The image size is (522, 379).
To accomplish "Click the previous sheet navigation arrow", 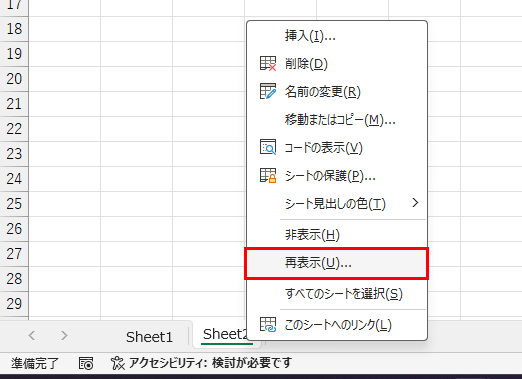I will click(32, 335).
